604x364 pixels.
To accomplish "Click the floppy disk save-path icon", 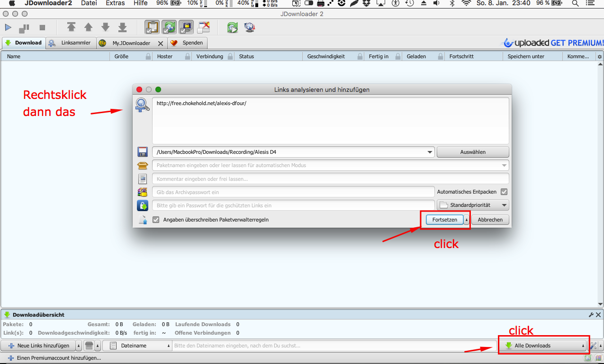I will coord(143,152).
